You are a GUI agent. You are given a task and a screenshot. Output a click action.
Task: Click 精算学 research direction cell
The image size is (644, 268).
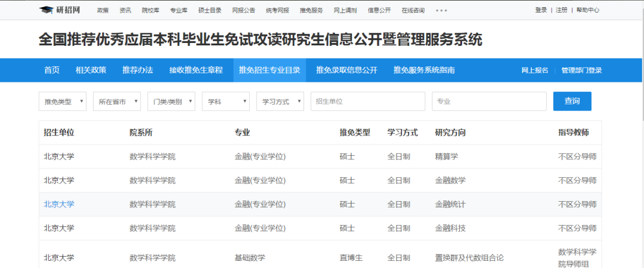click(447, 156)
